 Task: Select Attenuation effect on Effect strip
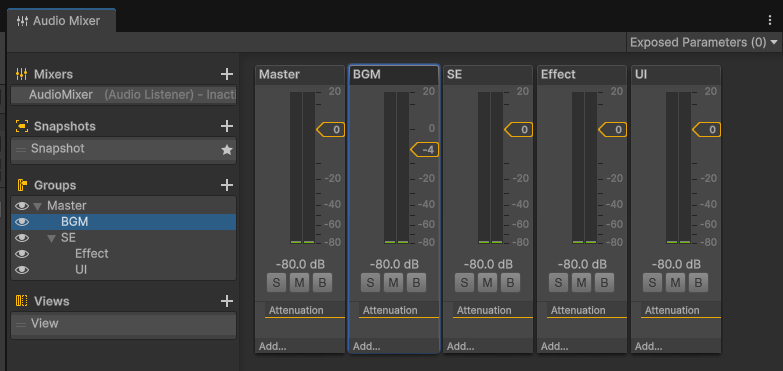[x=586, y=311]
